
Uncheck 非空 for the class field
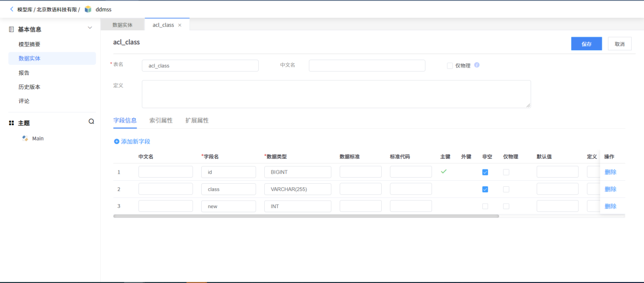[485, 189]
